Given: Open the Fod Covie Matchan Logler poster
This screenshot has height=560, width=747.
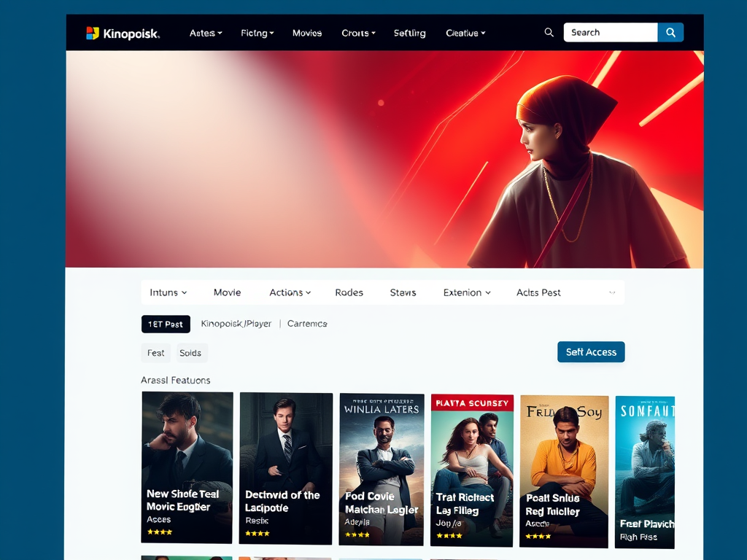Looking at the screenshot, I should click(382, 469).
